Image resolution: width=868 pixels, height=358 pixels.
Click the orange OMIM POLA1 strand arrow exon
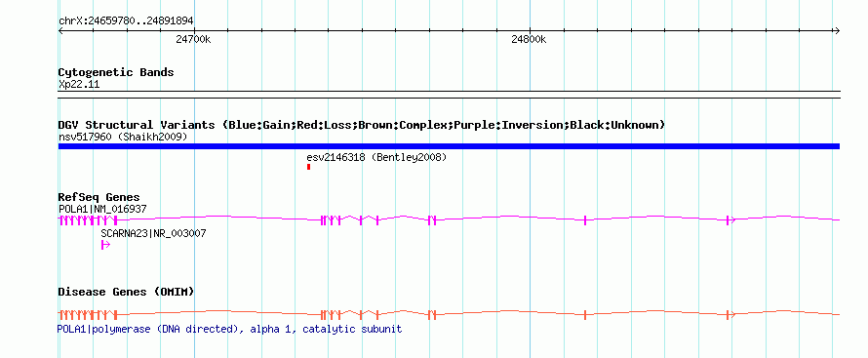(730, 315)
